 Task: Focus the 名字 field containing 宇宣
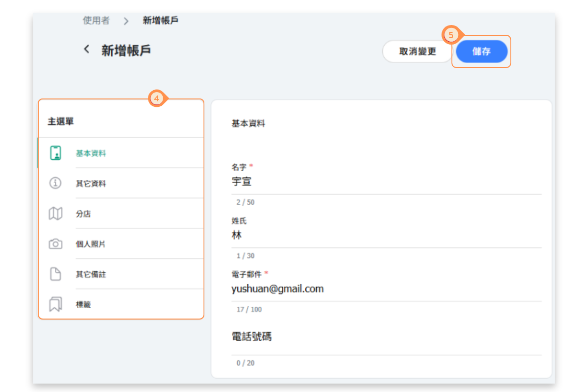coord(386,182)
